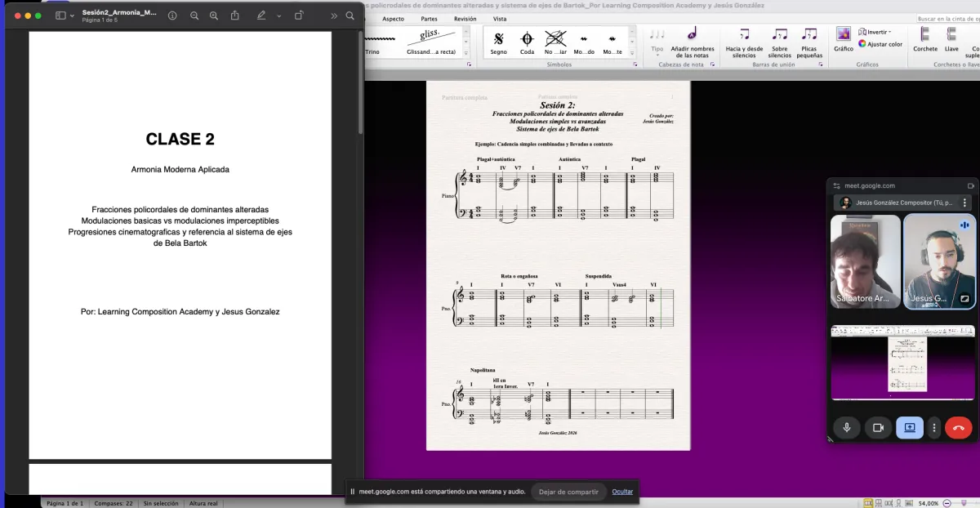
Task: Switch to the Aspecto ribbon tab
Action: (393, 18)
